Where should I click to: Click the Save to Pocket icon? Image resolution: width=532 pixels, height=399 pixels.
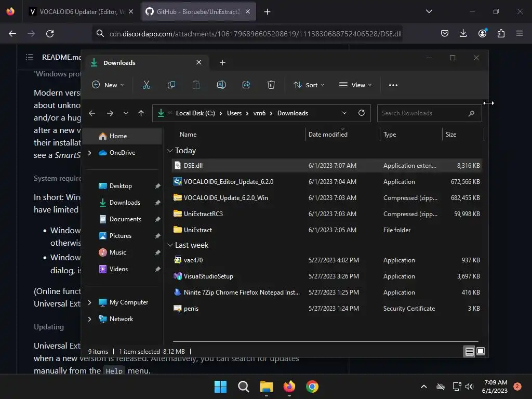[445, 33]
